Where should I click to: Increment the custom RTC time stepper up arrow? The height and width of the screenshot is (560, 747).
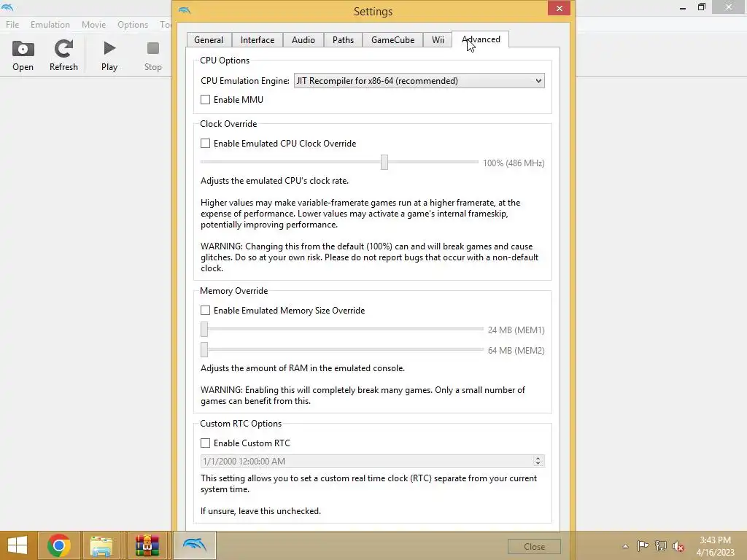tap(538, 458)
